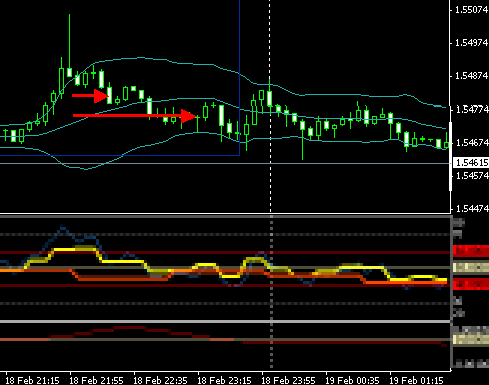Click the current price label 1.54615
The height and width of the screenshot is (385, 489).
(470, 163)
